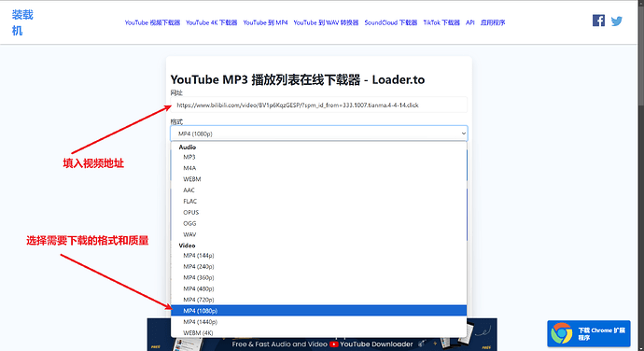Click the 装载机 site logo

[x=22, y=22]
